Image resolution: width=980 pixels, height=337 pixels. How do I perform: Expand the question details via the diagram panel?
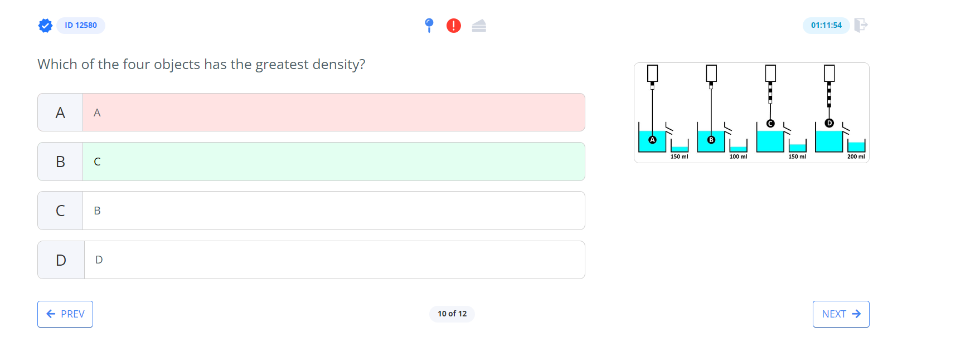click(751, 112)
